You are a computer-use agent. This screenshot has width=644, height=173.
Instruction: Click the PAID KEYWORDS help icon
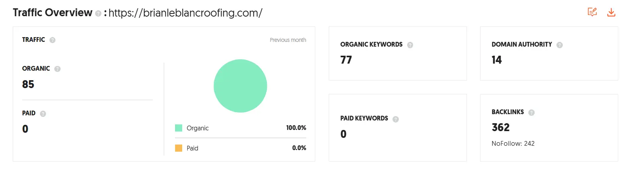(x=395, y=119)
